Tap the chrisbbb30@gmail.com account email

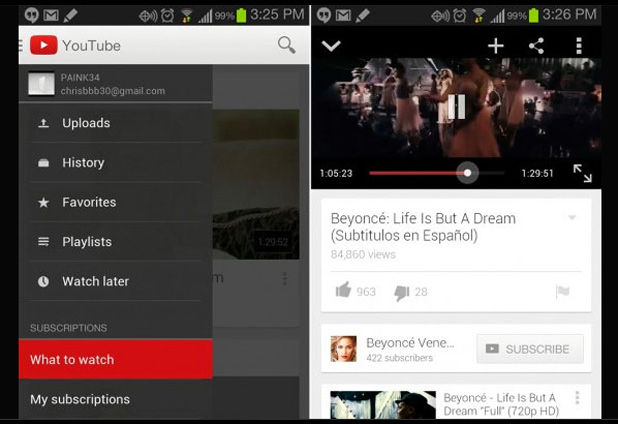[113, 91]
